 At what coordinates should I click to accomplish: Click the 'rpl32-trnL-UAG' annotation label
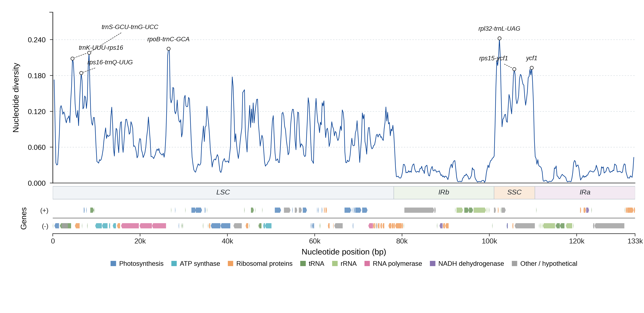499,29
